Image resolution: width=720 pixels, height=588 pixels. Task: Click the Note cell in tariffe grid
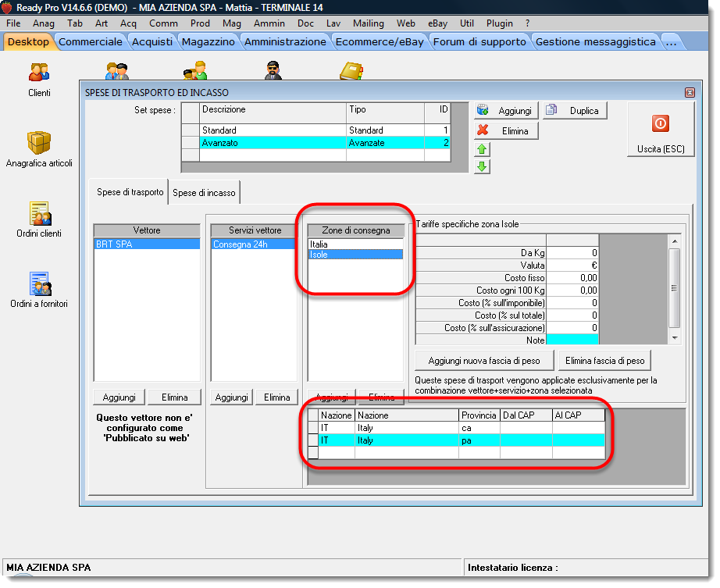tap(572, 340)
